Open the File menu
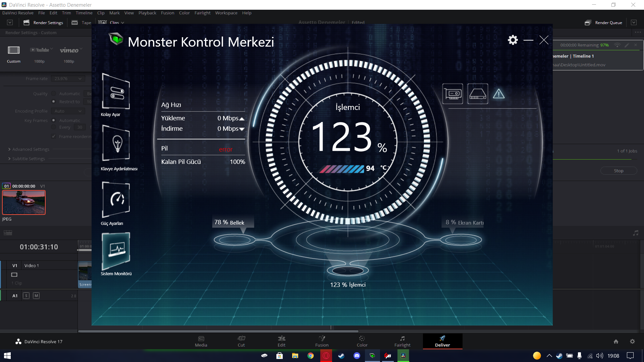 pyautogui.click(x=42, y=13)
